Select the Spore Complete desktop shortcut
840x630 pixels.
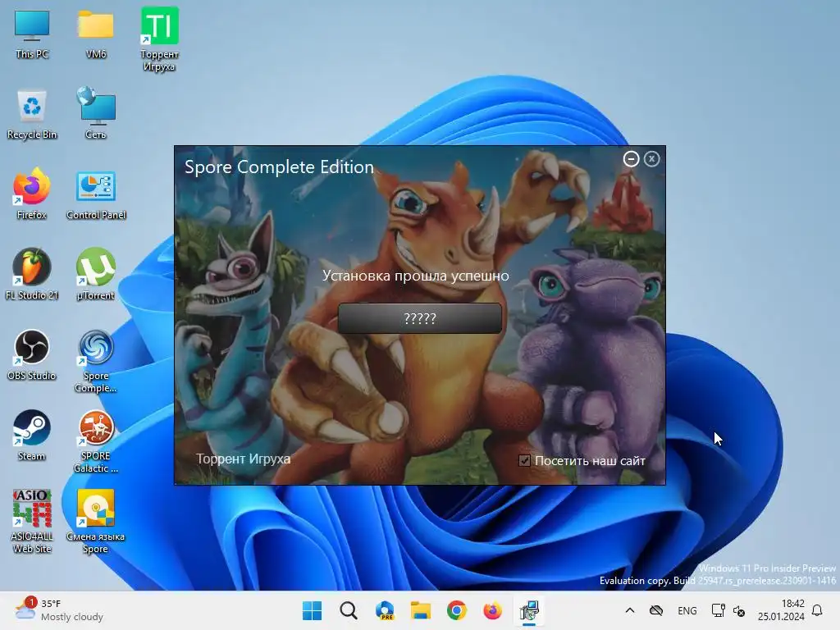96,361
